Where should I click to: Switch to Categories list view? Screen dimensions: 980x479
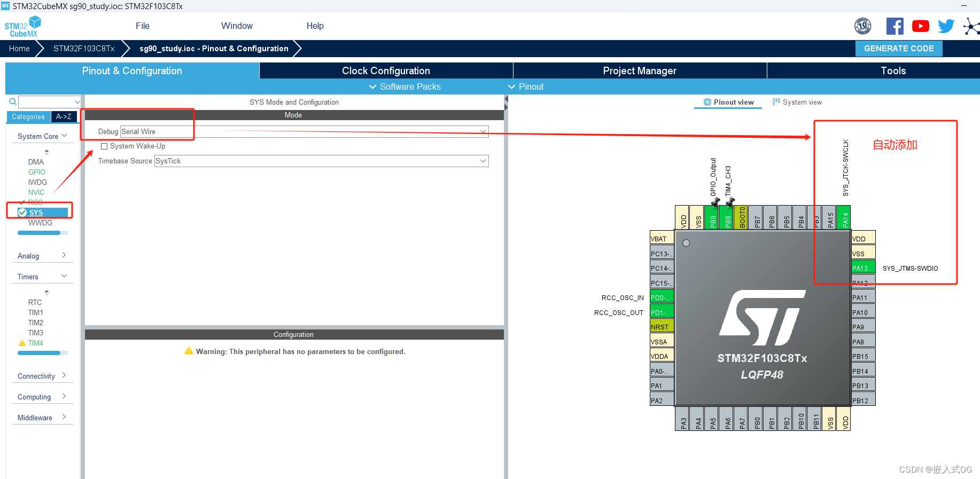coord(28,116)
